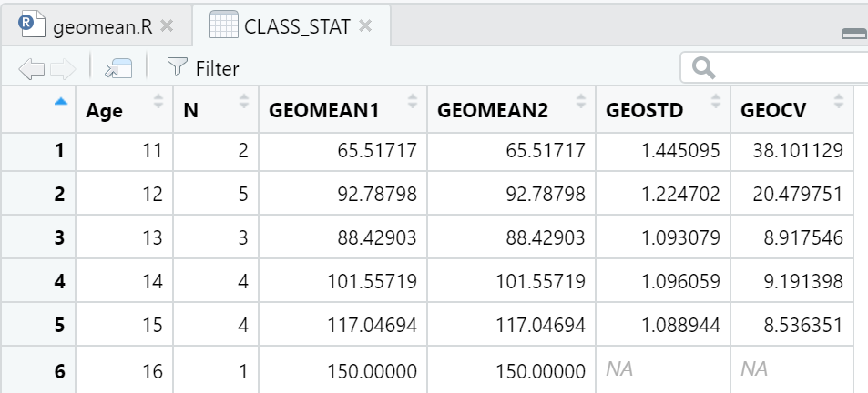Click GEOCV cell 8.917546
Viewport: 868px width, 393px height.
click(x=791, y=237)
